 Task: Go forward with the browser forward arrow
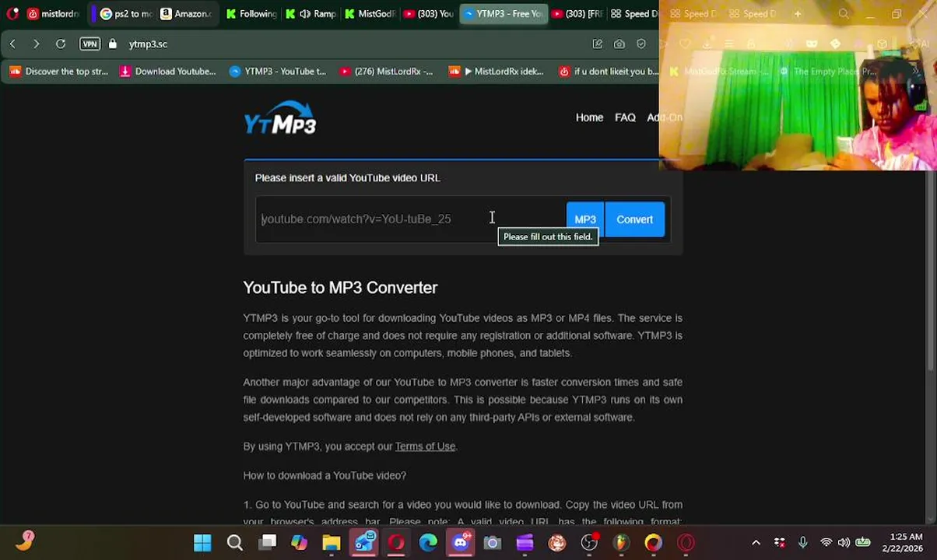pyautogui.click(x=36, y=44)
